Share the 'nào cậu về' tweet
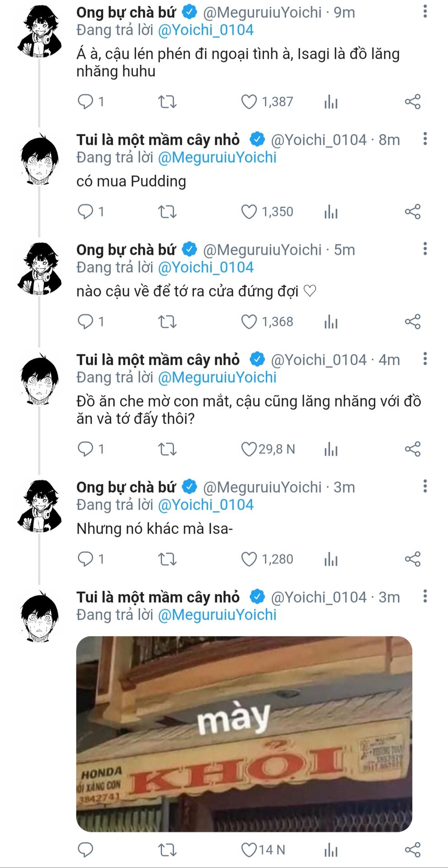 point(412,321)
